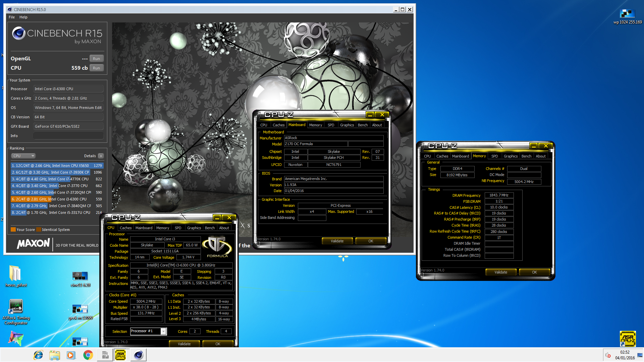This screenshot has width=644, height=362.
Task: Open ASRock Timing Configurator desktop shortcut
Action: point(16,312)
